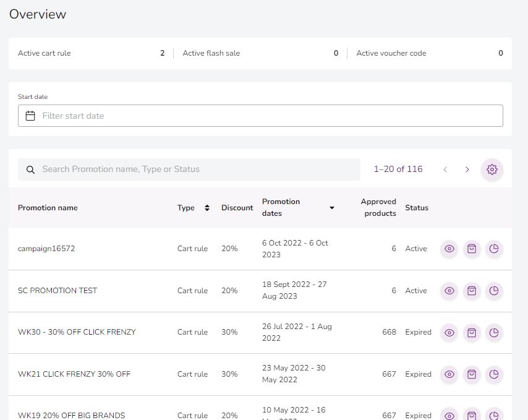
Task: Click eye icon for SC PROMOTION TEST
Action: tap(449, 291)
